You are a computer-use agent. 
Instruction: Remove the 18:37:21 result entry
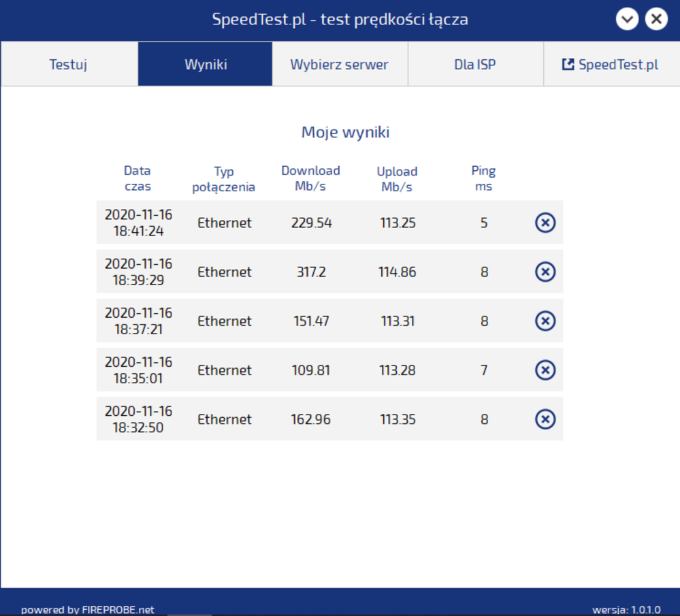(x=545, y=321)
